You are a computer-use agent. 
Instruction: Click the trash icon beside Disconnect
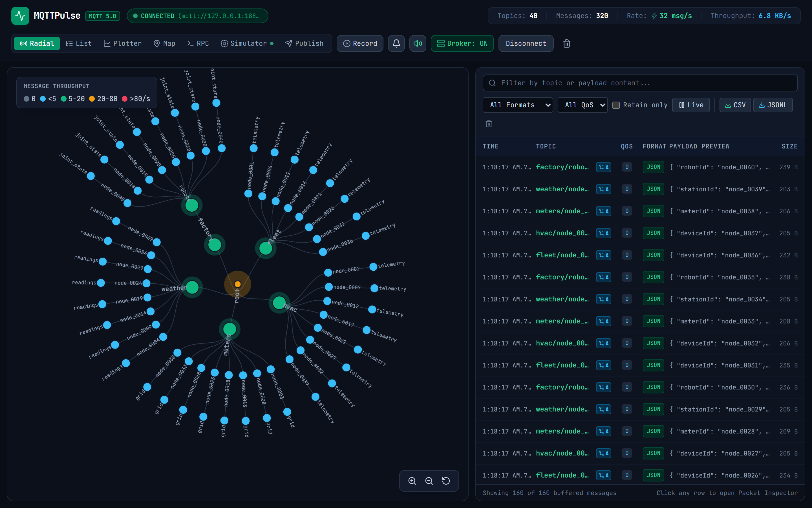(566, 43)
